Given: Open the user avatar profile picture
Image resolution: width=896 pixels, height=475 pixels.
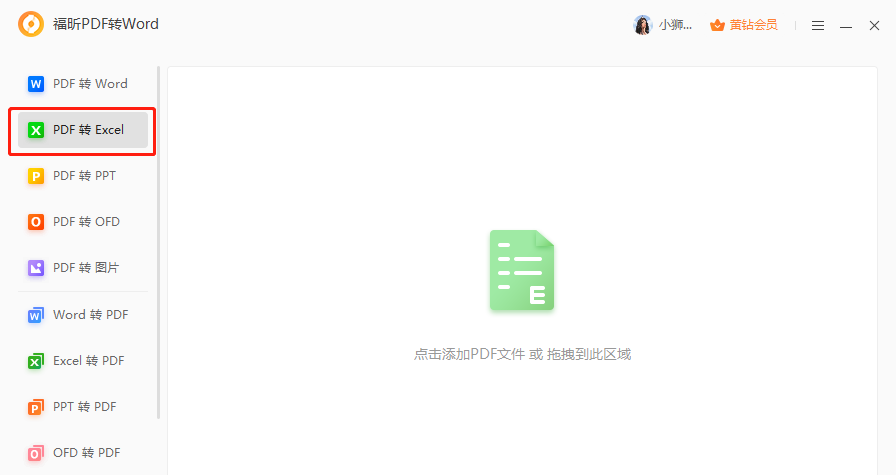Looking at the screenshot, I should (643, 25).
